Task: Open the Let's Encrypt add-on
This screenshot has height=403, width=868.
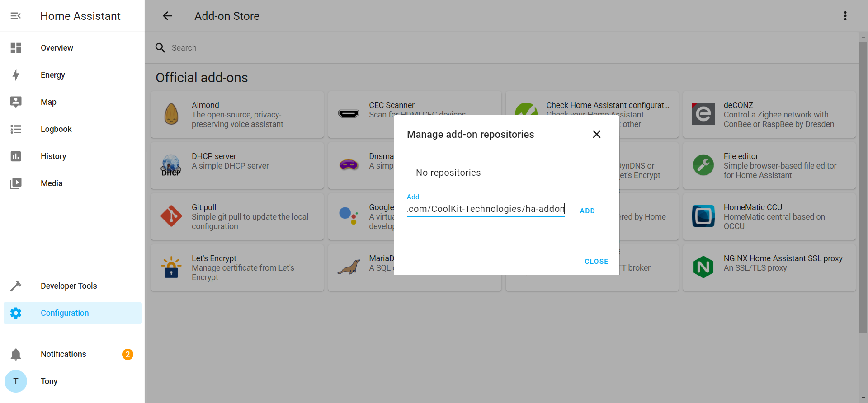Action: (x=237, y=268)
